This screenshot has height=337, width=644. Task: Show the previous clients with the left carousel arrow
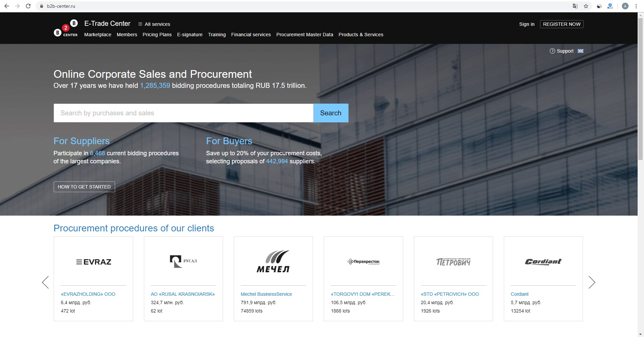[45, 282]
